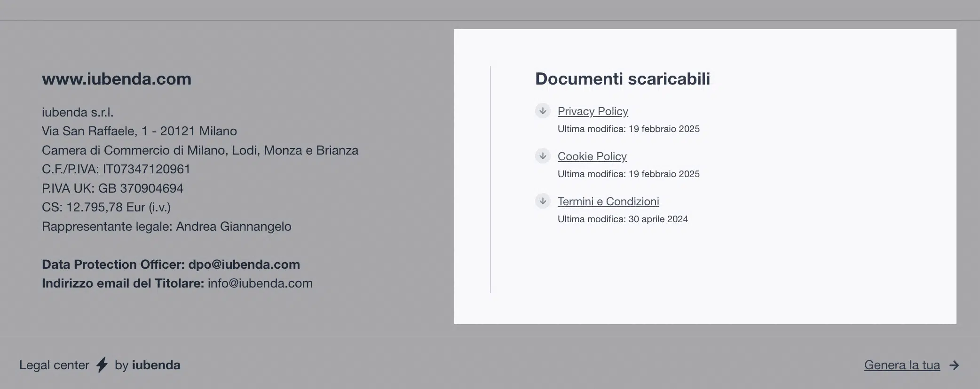Open the Cookie Policy link
This screenshot has height=389, width=980.
[x=592, y=156]
